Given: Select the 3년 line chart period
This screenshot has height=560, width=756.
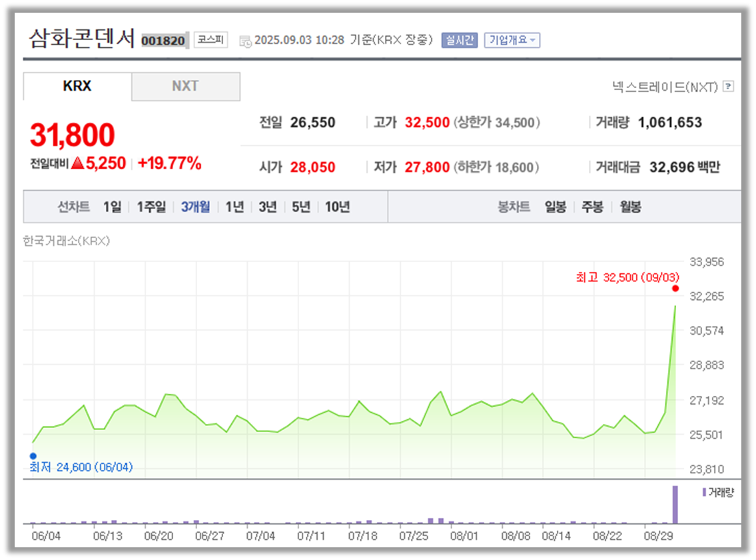Looking at the screenshot, I should 268,207.
